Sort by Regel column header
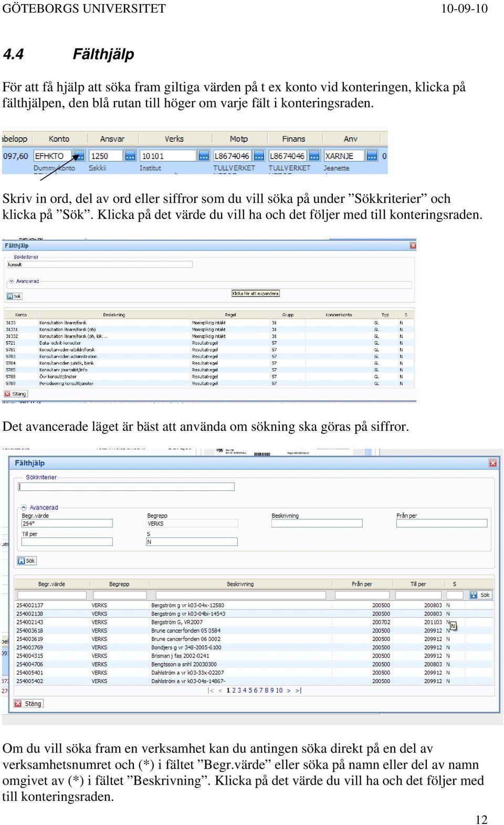 tap(230, 315)
